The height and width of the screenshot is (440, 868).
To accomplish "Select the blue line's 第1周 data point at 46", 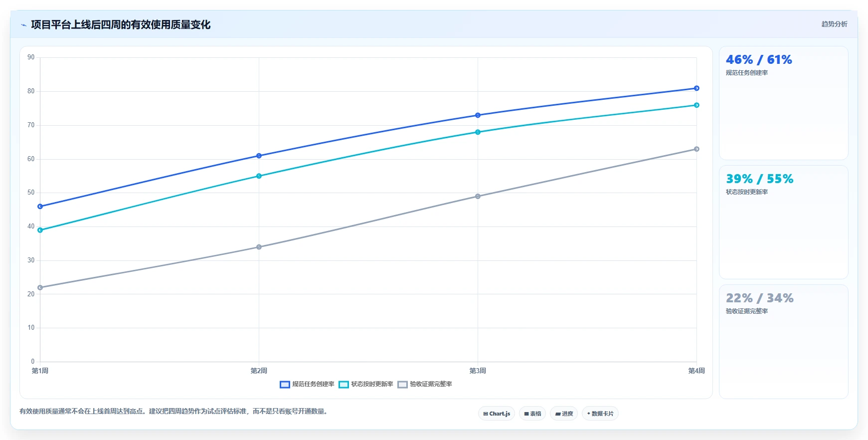I will [x=40, y=207].
